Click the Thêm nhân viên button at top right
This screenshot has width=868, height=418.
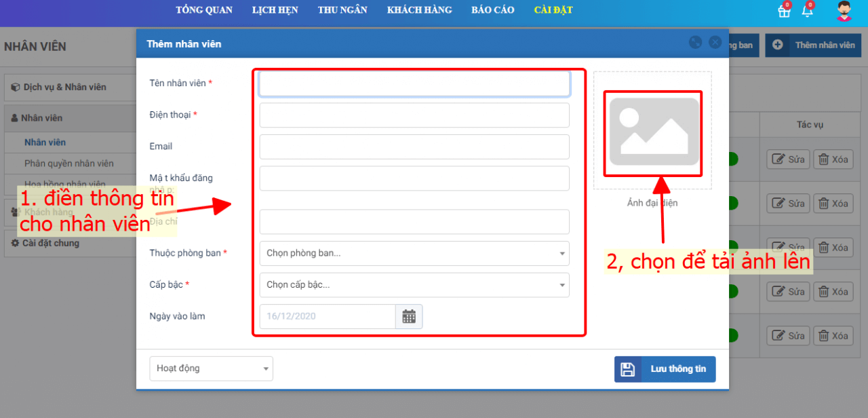pos(813,45)
